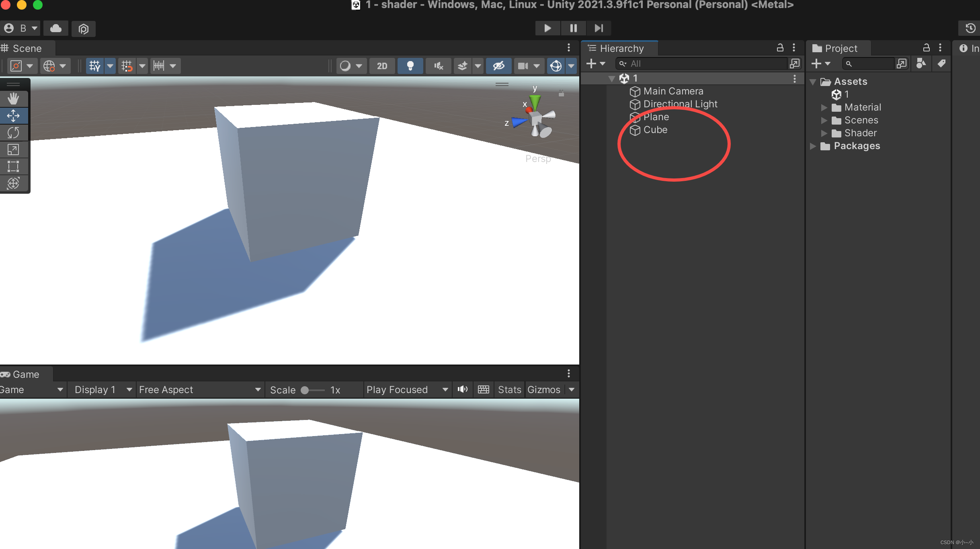
Task: Select Cube in the Hierarchy
Action: (655, 130)
